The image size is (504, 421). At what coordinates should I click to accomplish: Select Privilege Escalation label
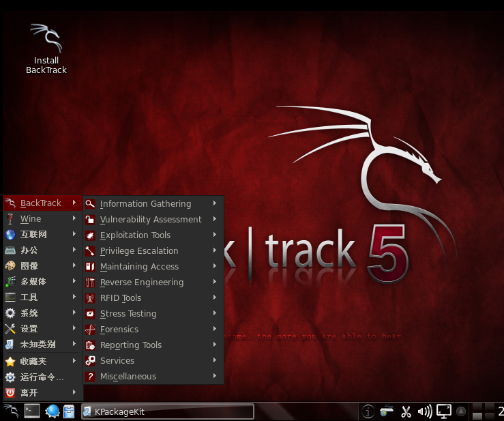click(x=139, y=251)
